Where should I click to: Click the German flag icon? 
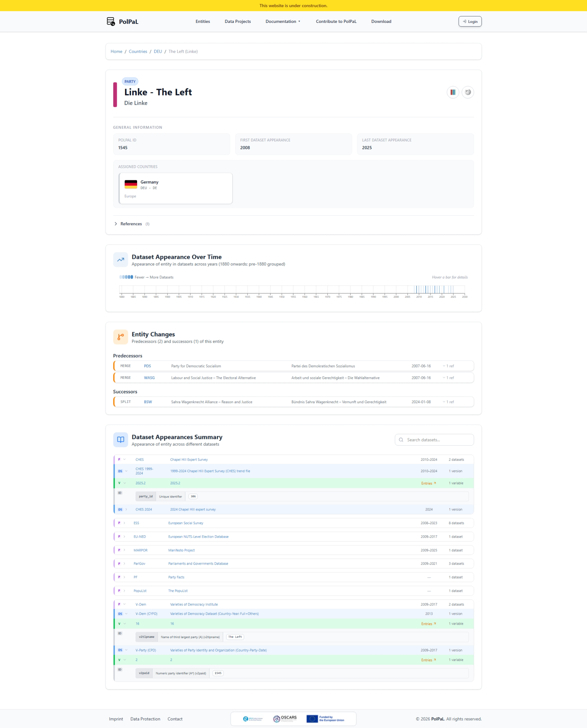pos(131,184)
